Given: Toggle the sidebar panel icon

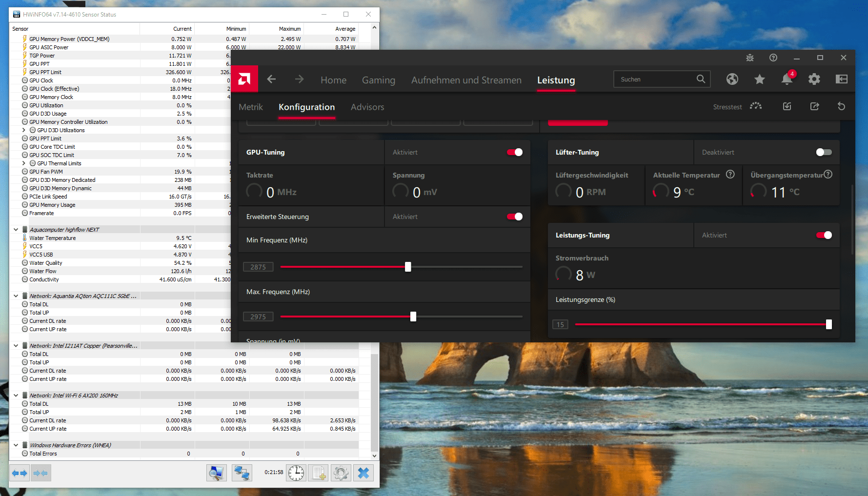Looking at the screenshot, I should coord(842,79).
